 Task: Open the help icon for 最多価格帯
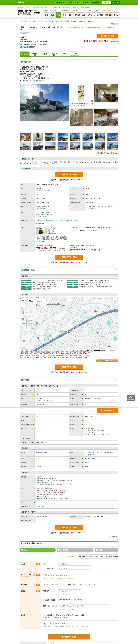coord(82,394)
